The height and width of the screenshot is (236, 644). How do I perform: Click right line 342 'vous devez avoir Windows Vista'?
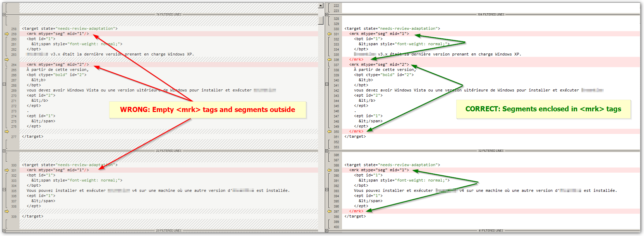click(x=390, y=90)
